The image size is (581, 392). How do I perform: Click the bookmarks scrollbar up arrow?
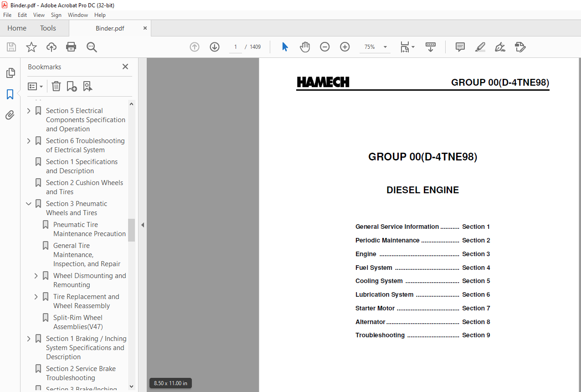pyautogui.click(x=132, y=104)
